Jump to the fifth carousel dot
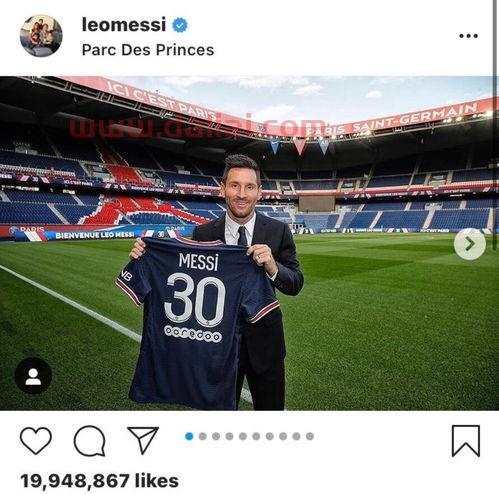Screen dimensions: 499x495 (x=243, y=436)
